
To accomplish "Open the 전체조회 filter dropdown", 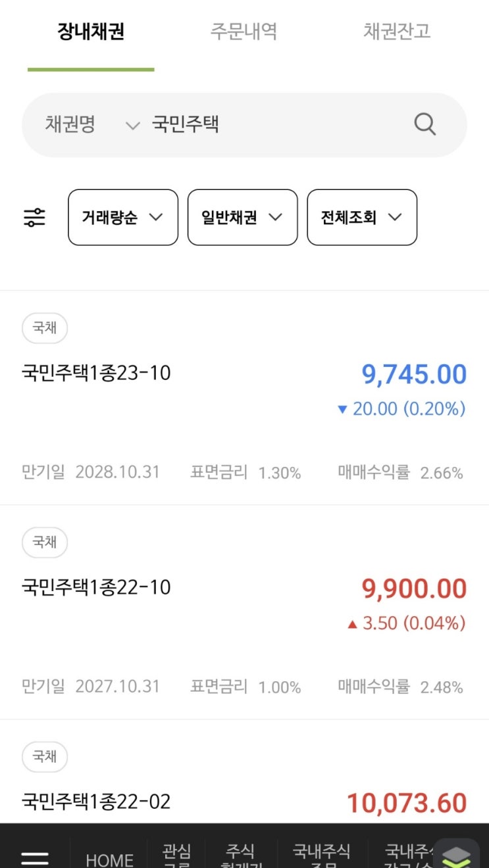I will click(x=362, y=218).
